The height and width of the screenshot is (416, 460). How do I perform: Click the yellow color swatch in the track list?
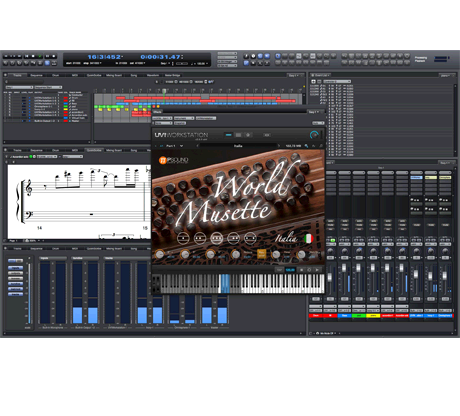pos(66,109)
